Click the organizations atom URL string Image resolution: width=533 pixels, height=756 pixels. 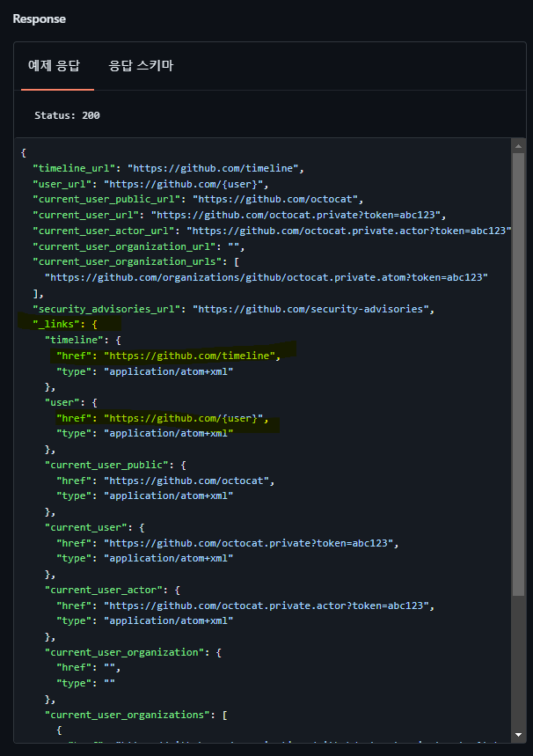(266, 277)
